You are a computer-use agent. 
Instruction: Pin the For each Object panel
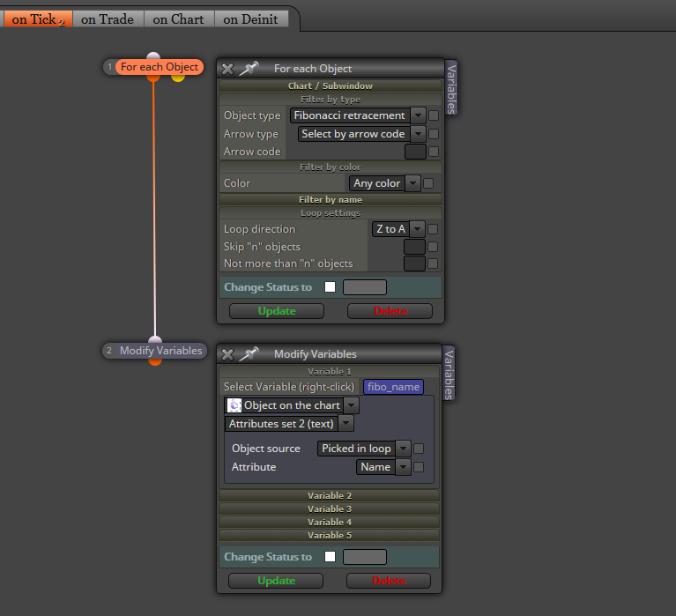coord(249,69)
